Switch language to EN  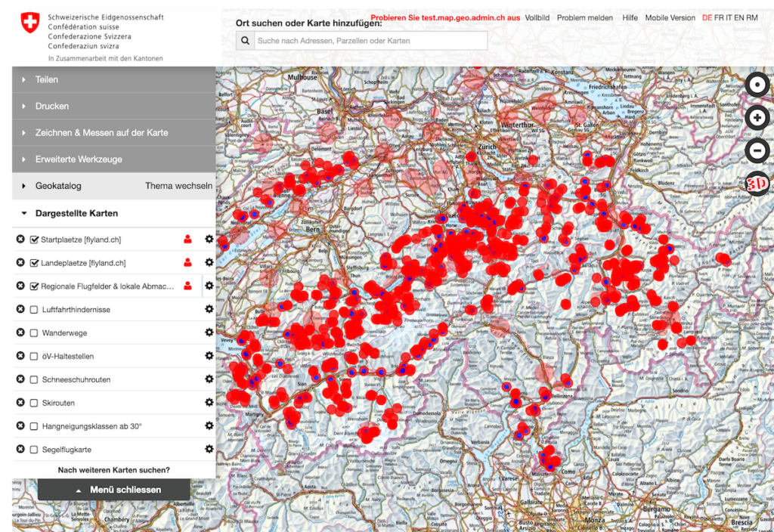(739, 18)
